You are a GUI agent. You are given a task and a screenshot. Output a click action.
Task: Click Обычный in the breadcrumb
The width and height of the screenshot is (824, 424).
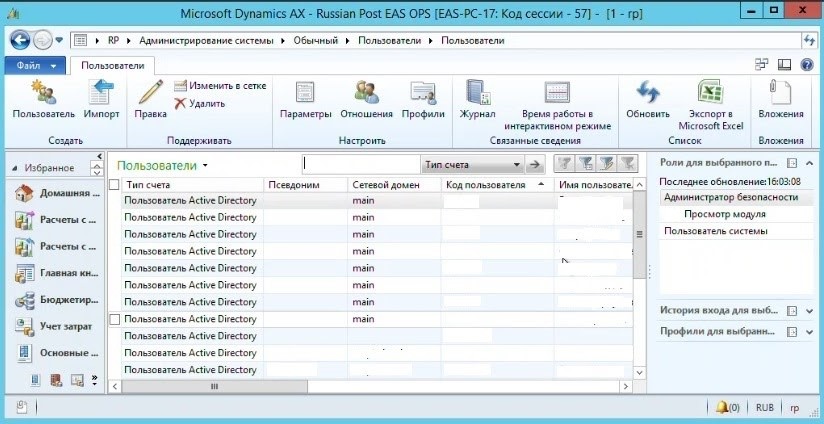point(315,40)
